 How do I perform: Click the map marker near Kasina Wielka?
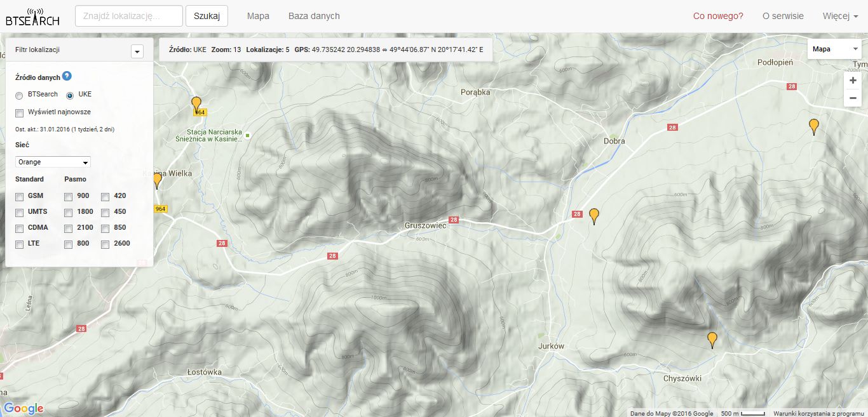click(157, 180)
